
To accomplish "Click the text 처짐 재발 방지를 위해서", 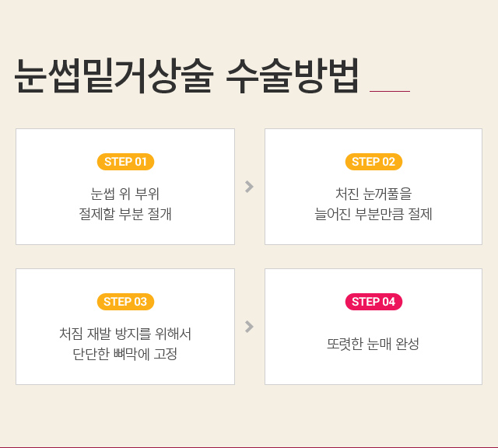I will (x=125, y=334).
